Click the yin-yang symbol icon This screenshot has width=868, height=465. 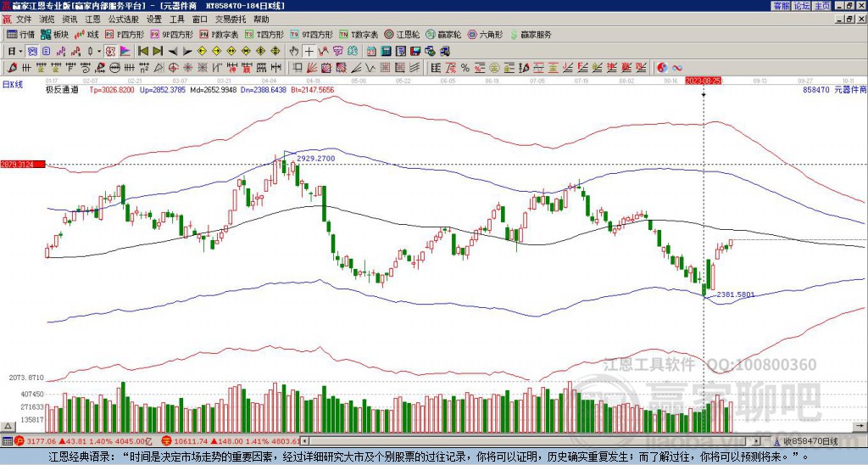point(662,68)
